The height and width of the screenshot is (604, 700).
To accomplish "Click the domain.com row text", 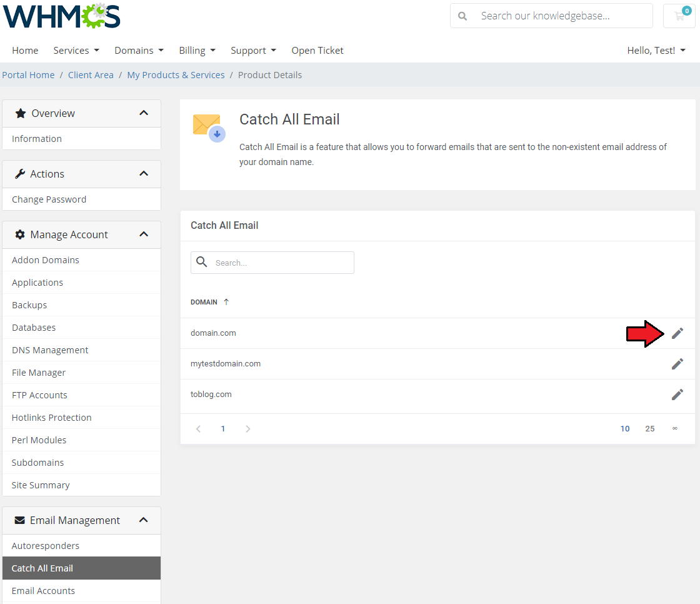I will coord(213,333).
